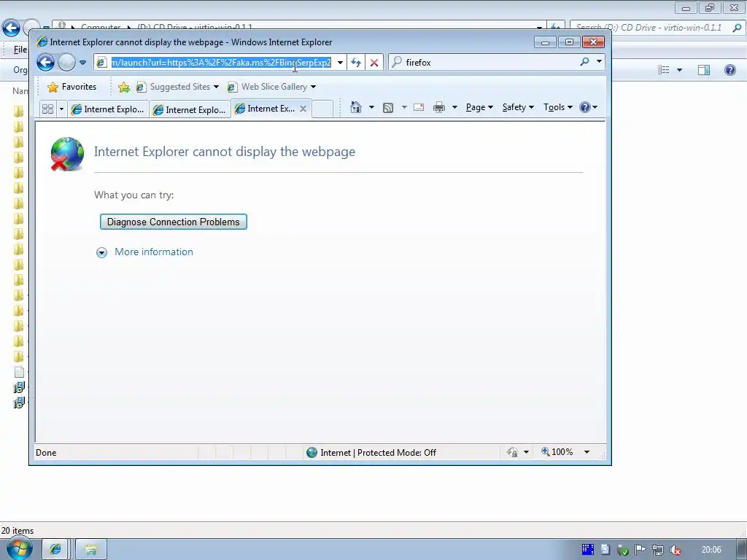This screenshot has height=560, width=747.
Task: Open the search provider options dropdown
Action: [x=599, y=62]
